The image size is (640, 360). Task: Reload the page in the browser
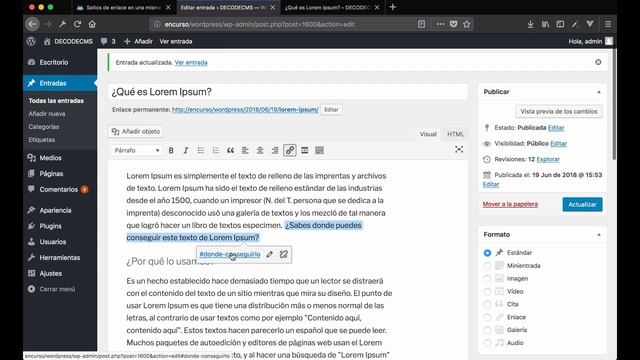tap(78, 24)
